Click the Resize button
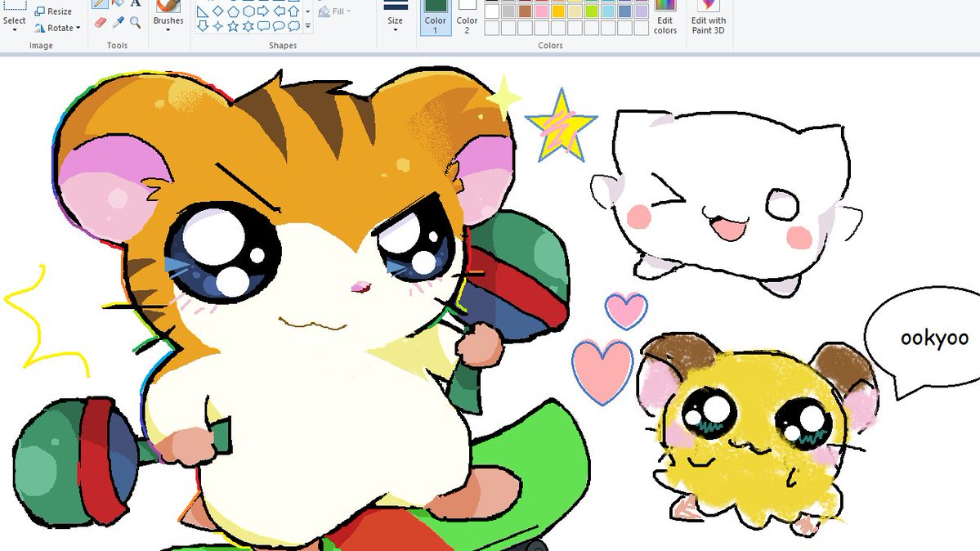The image size is (980, 551). pos(53,11)
